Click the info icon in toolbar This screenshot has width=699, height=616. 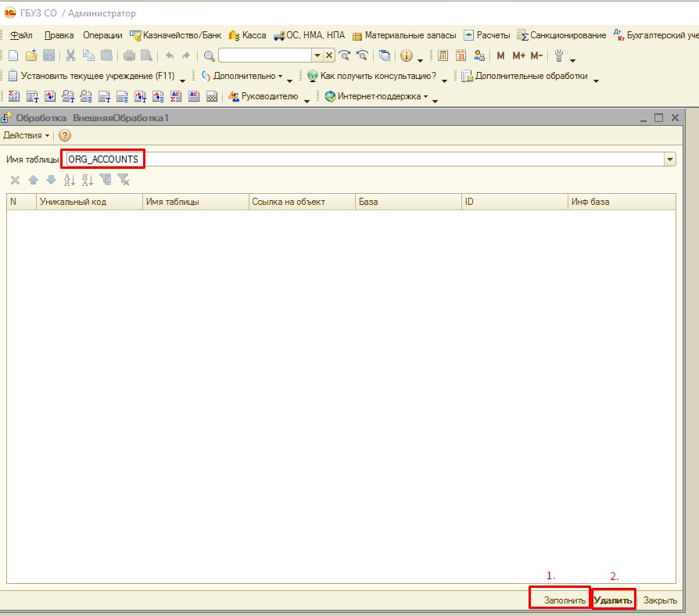[407, 56]
